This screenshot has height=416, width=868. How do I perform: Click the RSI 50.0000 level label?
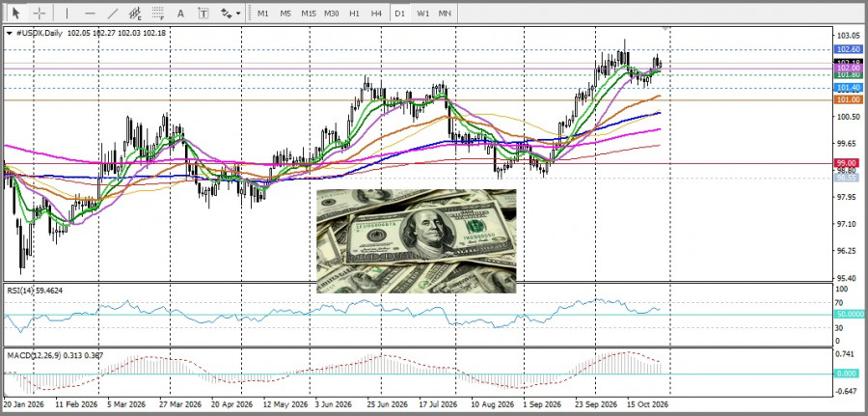[x=848, y=314]
